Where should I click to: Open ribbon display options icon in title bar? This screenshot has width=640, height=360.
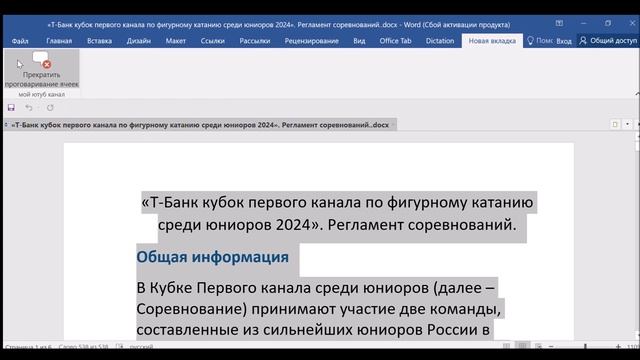pyautogui.click(x=559, y=24)
